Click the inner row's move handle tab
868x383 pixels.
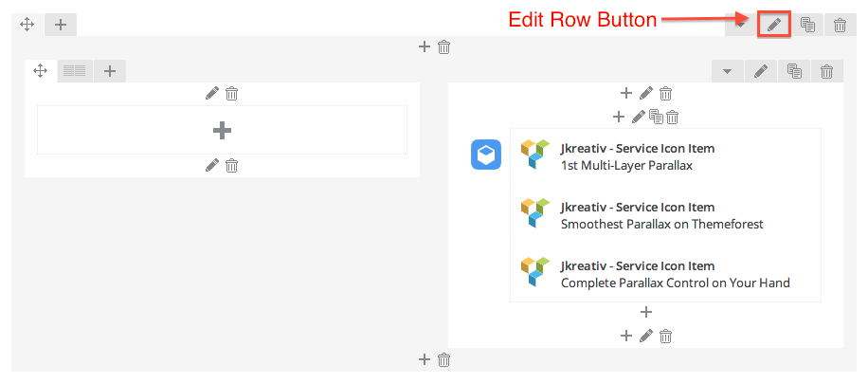[41, 70]
